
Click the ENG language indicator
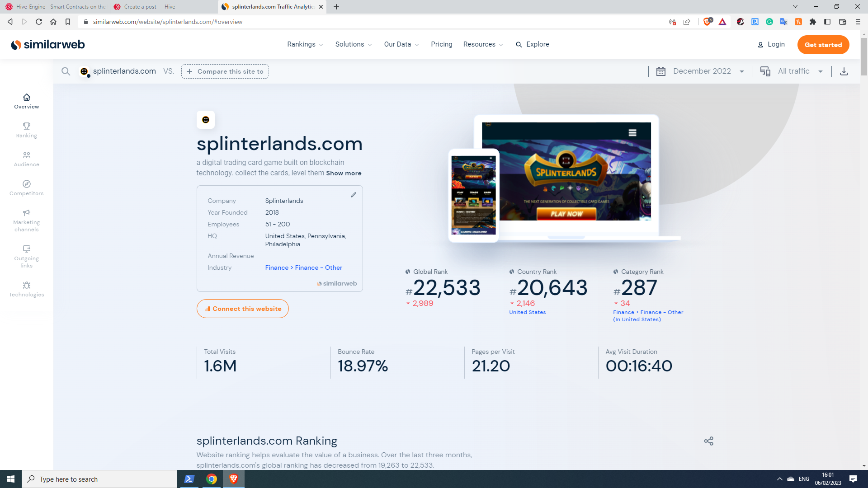click(804, 479)
